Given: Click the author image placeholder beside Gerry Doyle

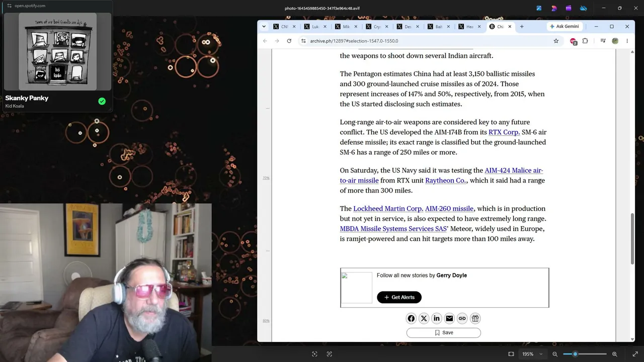Looking at the screenshot, I should 357,288.
